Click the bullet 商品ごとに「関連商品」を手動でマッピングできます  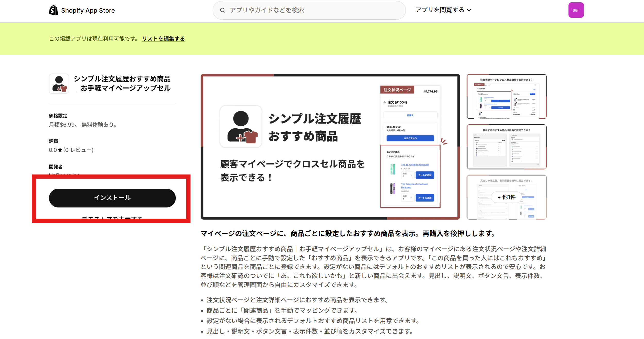[x=282, y=311]
